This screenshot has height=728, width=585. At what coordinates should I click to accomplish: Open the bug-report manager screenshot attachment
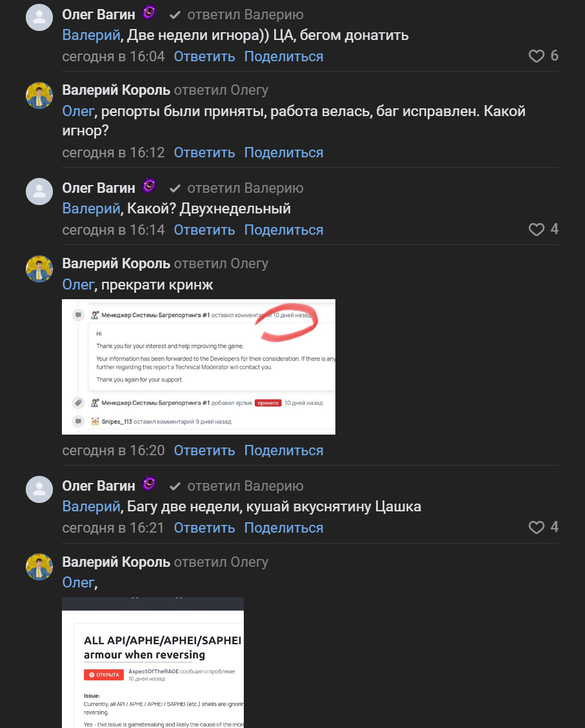pos(199,367)
